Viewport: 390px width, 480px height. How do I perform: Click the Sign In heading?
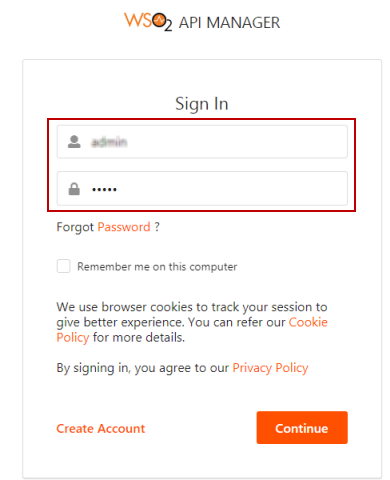tap(202, 104)
